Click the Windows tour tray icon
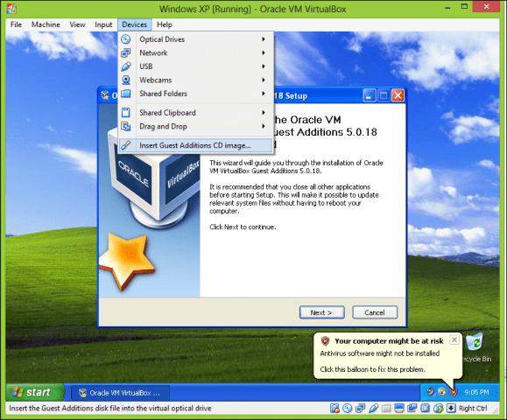The height and width of the screenshot is (420, 507). (442, 392)
